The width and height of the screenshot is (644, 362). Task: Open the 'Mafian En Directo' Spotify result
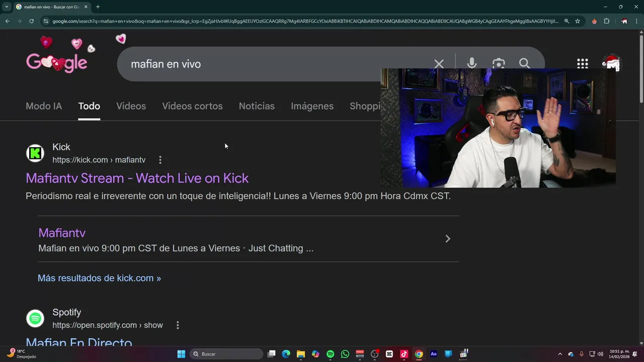[79, 342]
